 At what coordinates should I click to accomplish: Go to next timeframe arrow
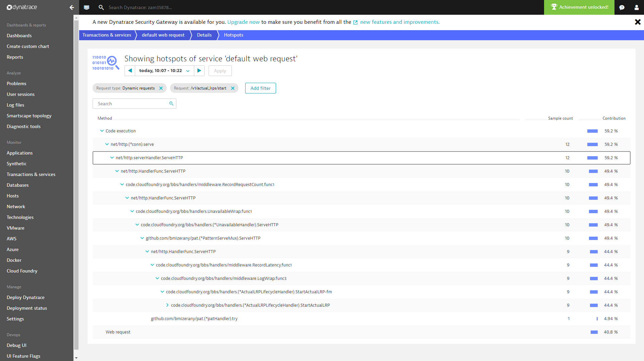point(199,71)
